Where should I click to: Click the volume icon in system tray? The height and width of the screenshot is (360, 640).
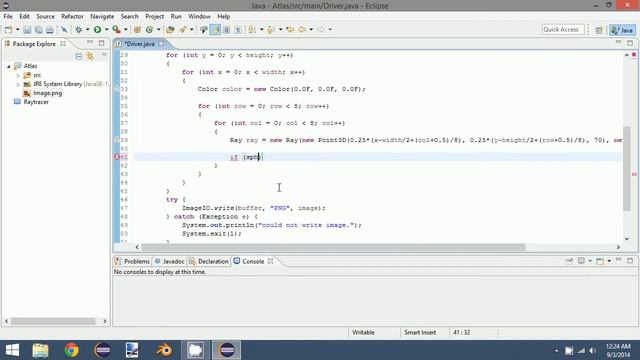[x=593, y=351]
